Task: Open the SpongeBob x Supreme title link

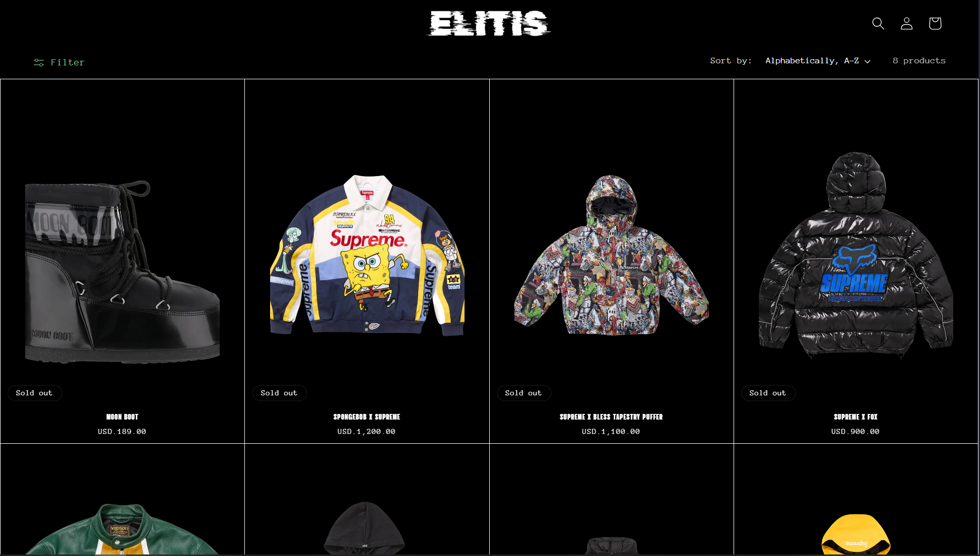Action: coord(366,416)
